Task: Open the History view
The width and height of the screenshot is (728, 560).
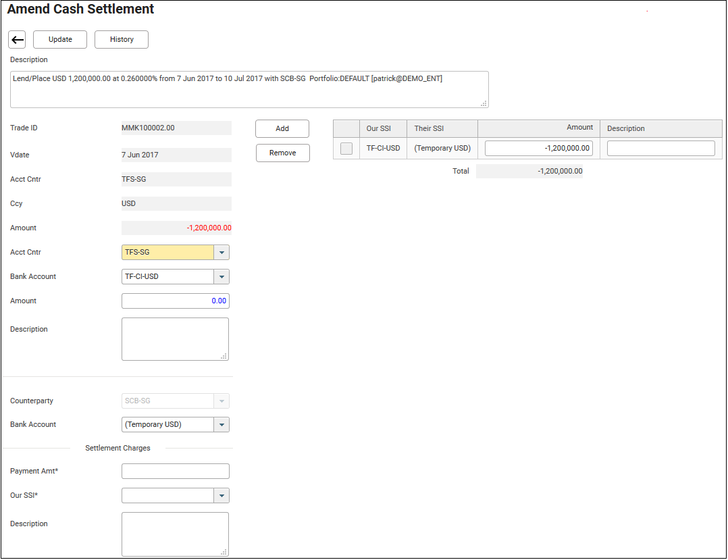Action: 122,40
